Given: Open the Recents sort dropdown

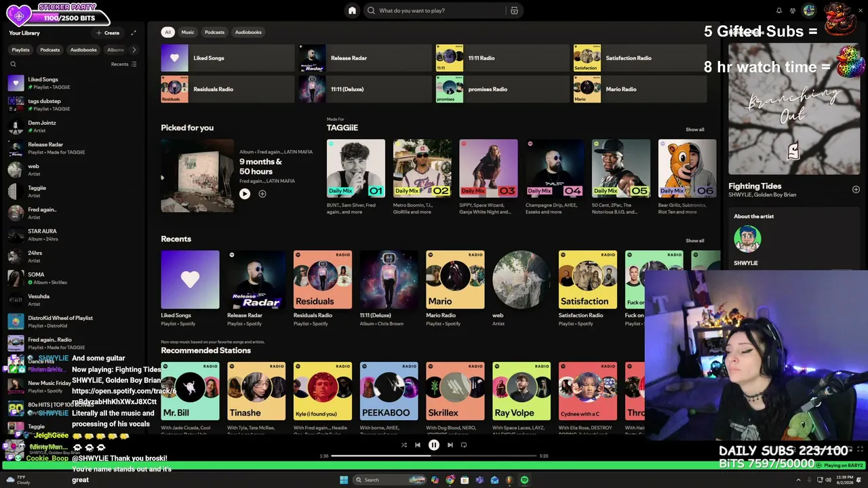Looking at the screenshot, I should 124,64.
